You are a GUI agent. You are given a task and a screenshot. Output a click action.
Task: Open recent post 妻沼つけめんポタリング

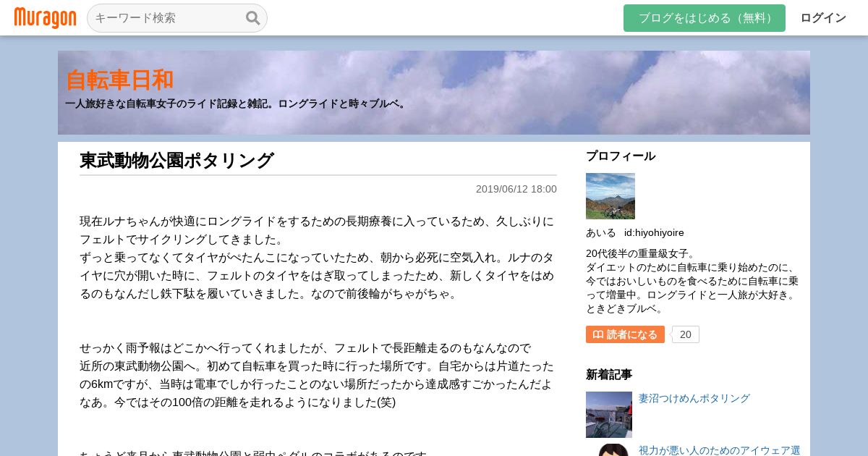pyautogui.click(x=694, y=398)
